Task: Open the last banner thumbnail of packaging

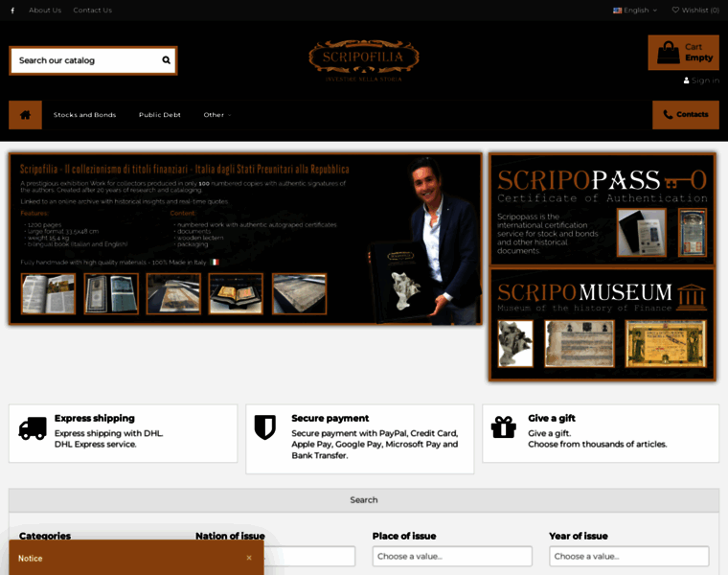Action: [x=299, y=294]
